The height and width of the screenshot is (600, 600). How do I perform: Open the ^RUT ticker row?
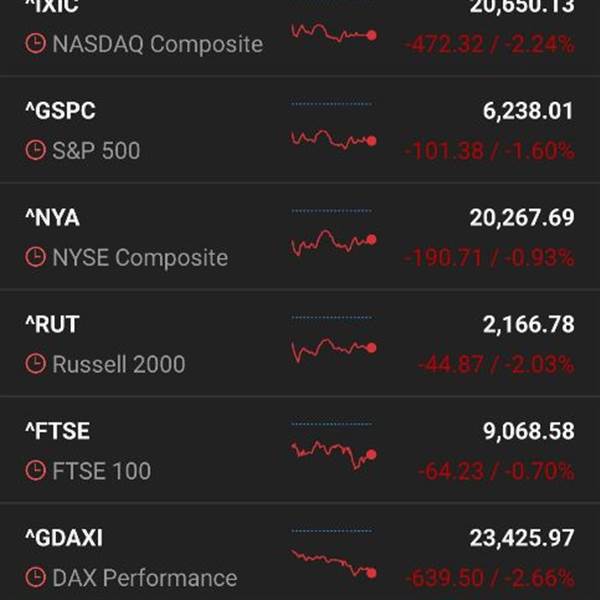pyautogui.click(x=300, y=343)
